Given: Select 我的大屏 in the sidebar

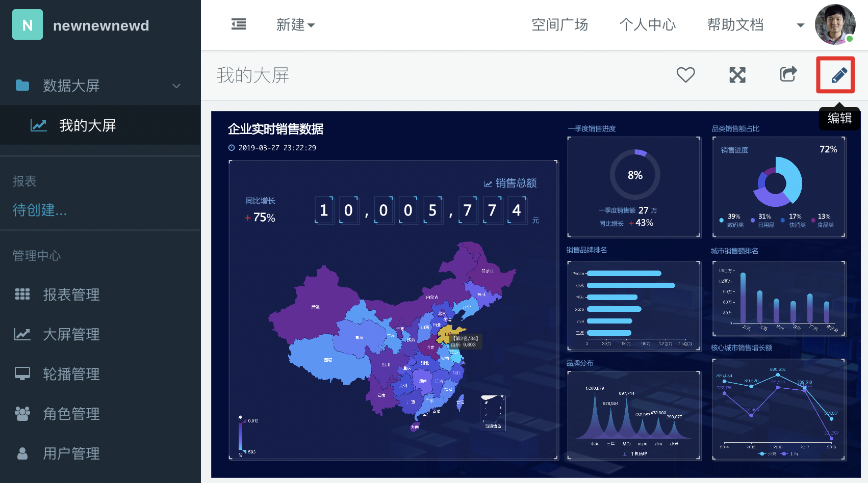Looking at the screenshot, I should click(x=87, y=125).
